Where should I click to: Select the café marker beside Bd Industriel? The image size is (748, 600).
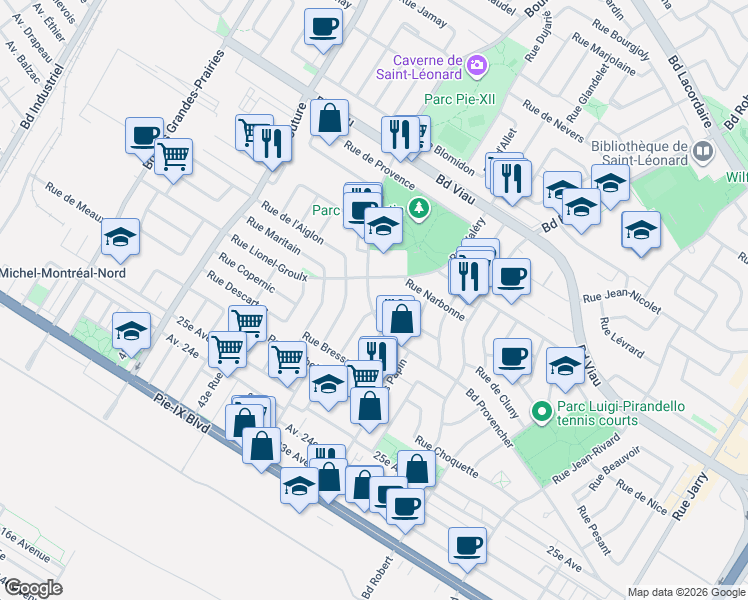click(144, 138)
